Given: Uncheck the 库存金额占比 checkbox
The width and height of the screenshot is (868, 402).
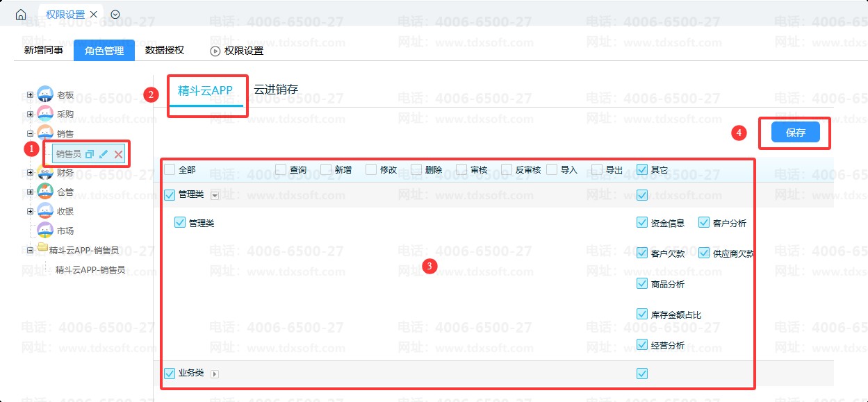Looking at the screenshot, I should (642, 315).
